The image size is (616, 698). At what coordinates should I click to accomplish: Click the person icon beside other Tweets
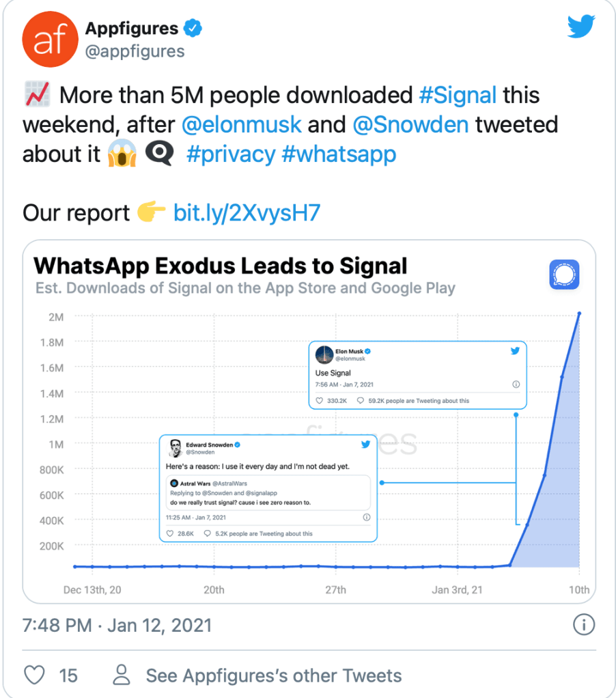click(x=121, y=675)
